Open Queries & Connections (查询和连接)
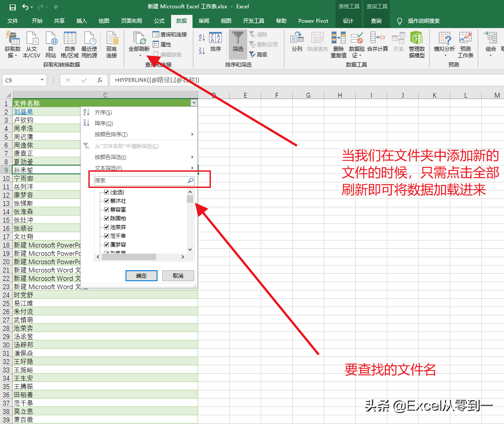Viewport: 504px width, 424px height. click(170, 35)
